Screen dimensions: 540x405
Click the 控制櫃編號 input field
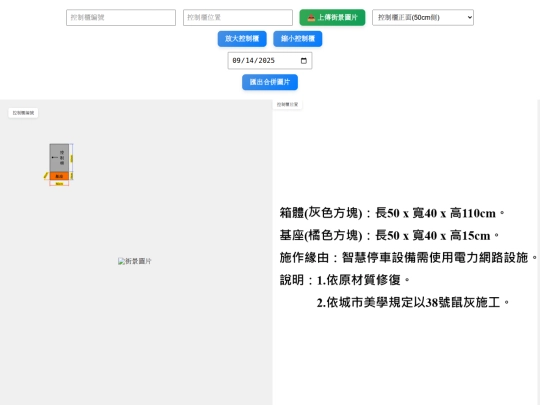pos(121,18)
